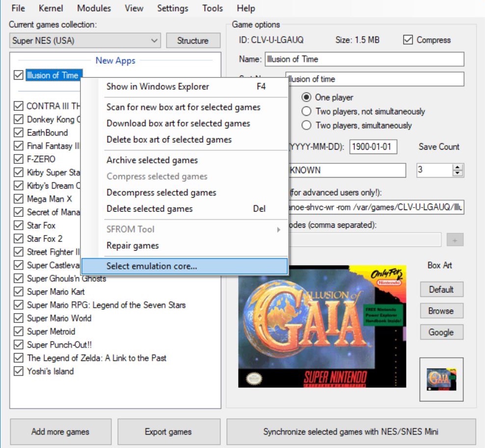Viewport: 485px width, 448px height.
Task: Uncheck EarthBound in the games list
Action: (18, 132)
